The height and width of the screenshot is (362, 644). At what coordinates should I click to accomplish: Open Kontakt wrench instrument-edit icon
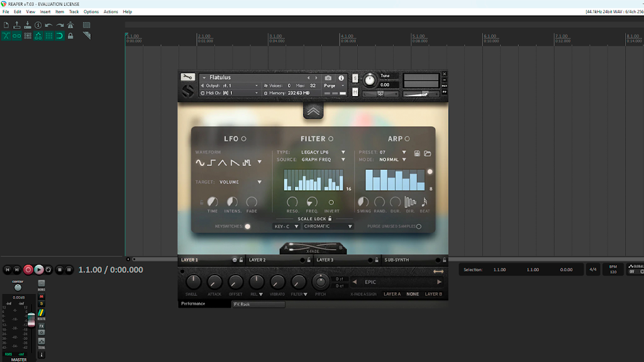coord(187,77)
